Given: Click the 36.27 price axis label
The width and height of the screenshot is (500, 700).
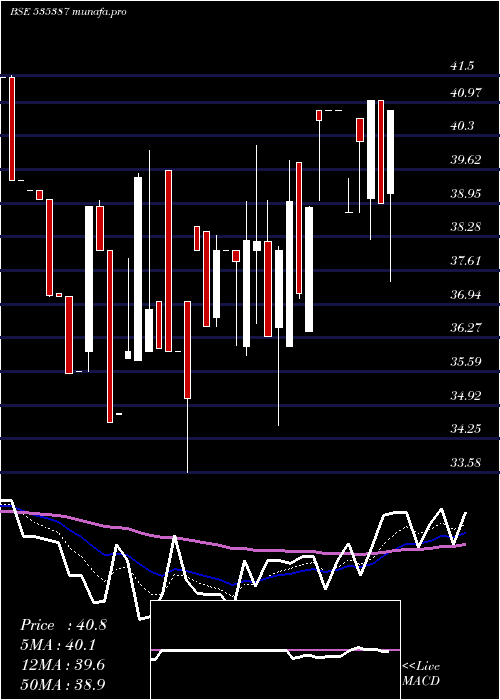Looking at the screenshot, I should (466, 328).
